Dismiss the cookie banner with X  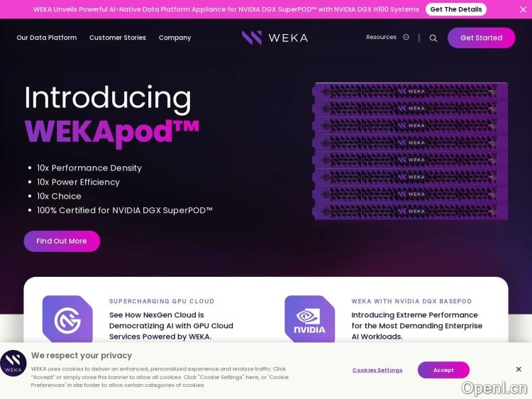click(x=519, y=369)
